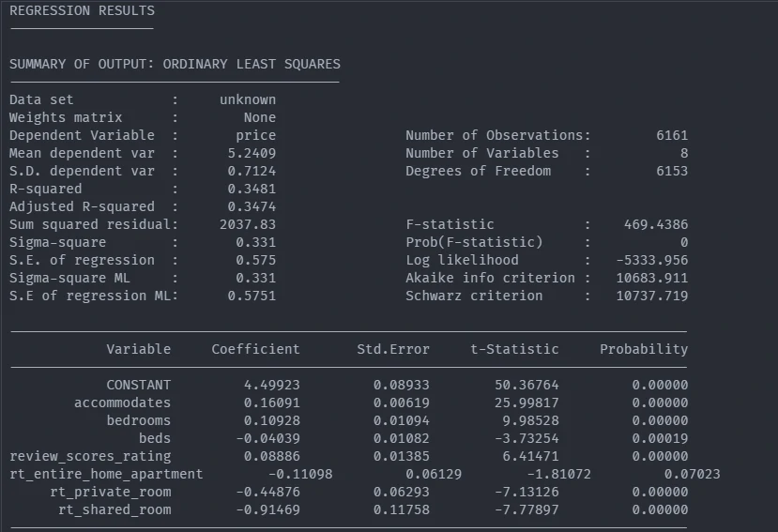778x532 pixels.
Task: Click the rt_shared_room t-statistic -7.77897
Action: (526, 510)
